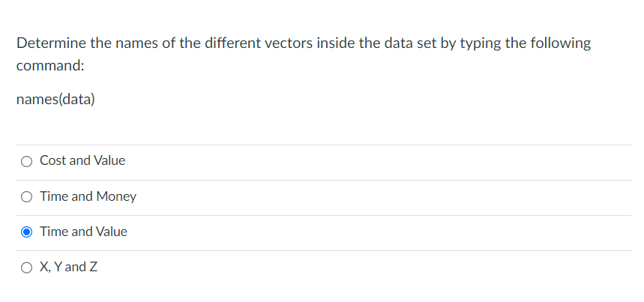Click the "Cost and Value" answer label
The height and width of the screenshot is (302, 644).
pos(82,160)
